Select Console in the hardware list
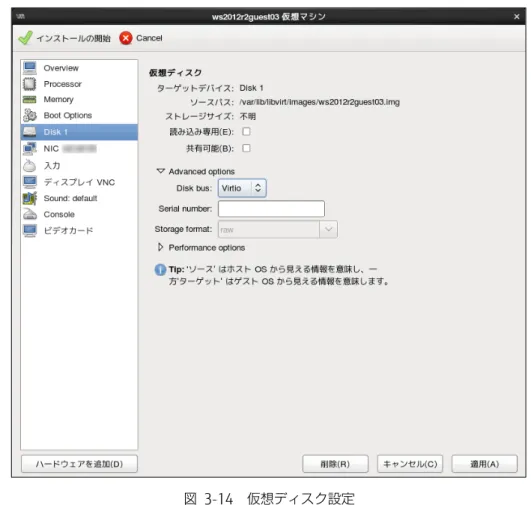This screenshot has width=531, height=505. (79, 214)
